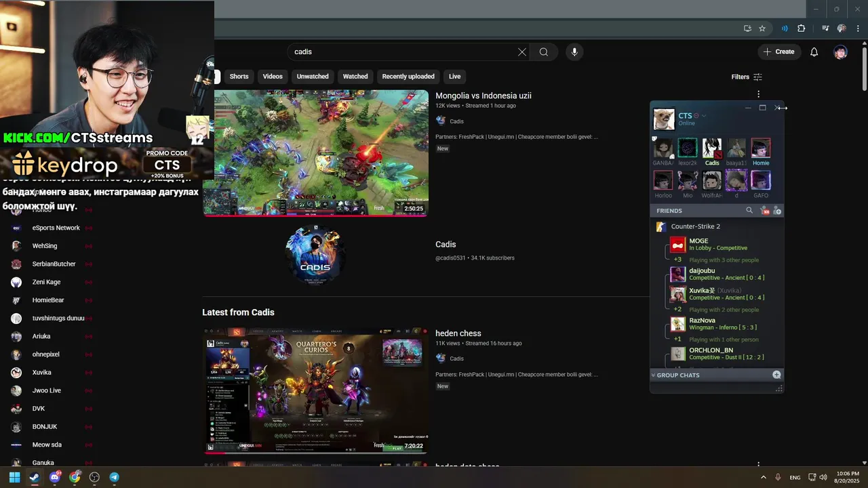Clear the YouTube search text with X
868x488 pixels.
tap(522, 52)
